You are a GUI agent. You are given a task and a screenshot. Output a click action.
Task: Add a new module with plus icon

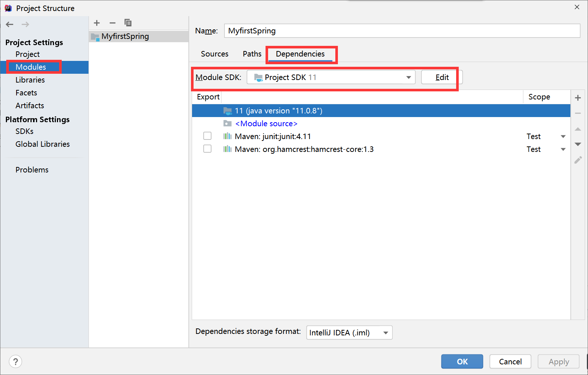(97, 23)
